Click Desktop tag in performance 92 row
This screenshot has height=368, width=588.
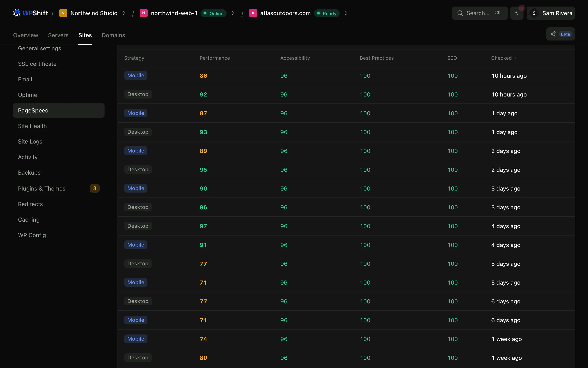coord(138,94)
